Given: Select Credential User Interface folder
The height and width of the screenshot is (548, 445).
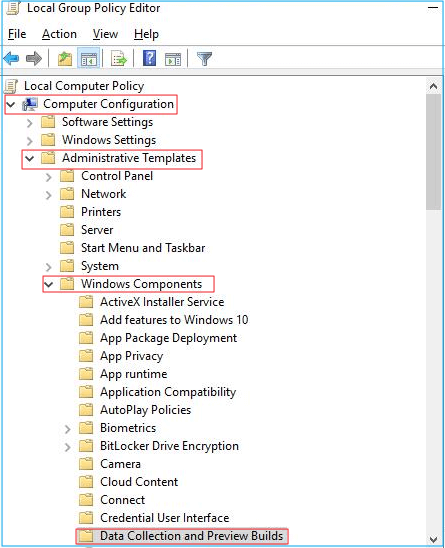Looking at the screenshot, I should click(x=165, y=518).
